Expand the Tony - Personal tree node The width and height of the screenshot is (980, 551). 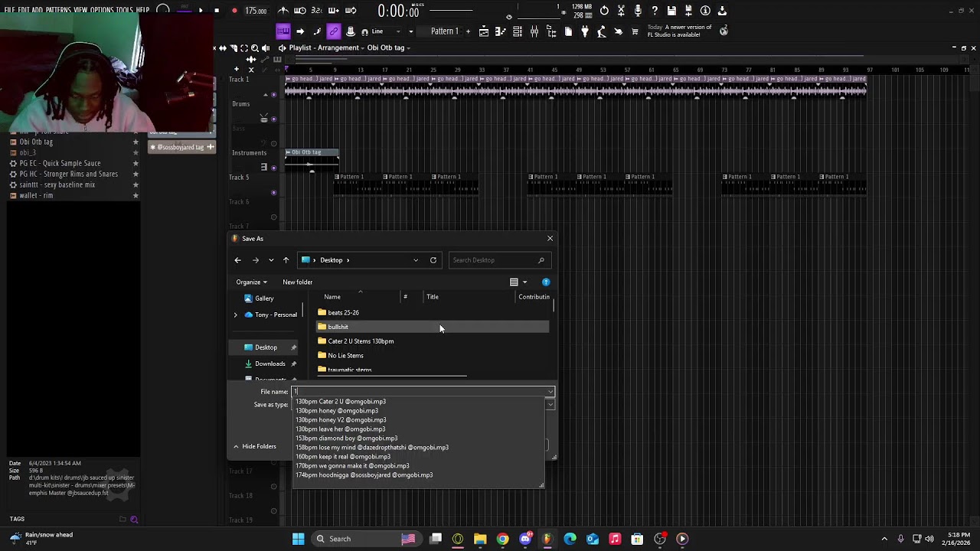[x=236, y=315]
